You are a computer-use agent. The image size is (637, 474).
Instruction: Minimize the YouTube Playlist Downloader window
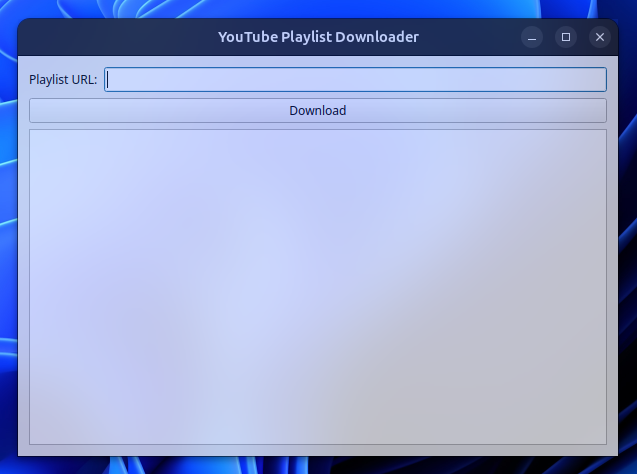(532, 37)
